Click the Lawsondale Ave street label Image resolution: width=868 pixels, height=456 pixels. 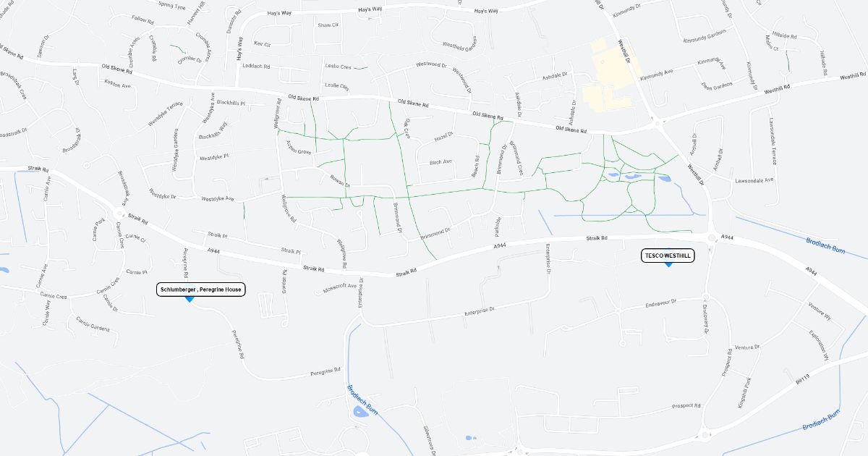point(754,180)
